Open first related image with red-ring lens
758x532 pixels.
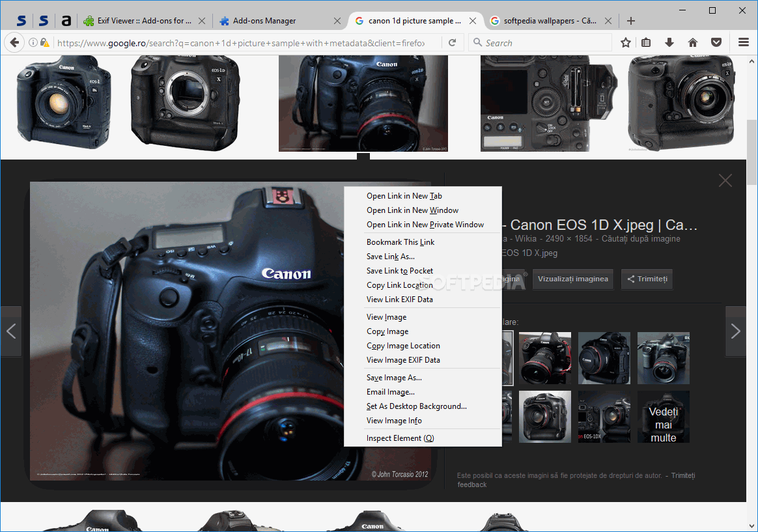tap(545, 358)
